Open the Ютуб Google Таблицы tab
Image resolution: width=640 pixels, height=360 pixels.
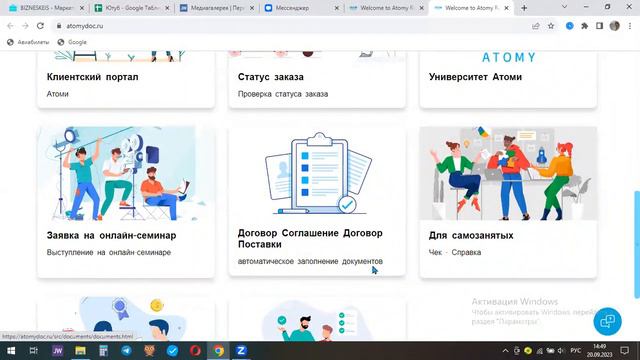[131, 8]
